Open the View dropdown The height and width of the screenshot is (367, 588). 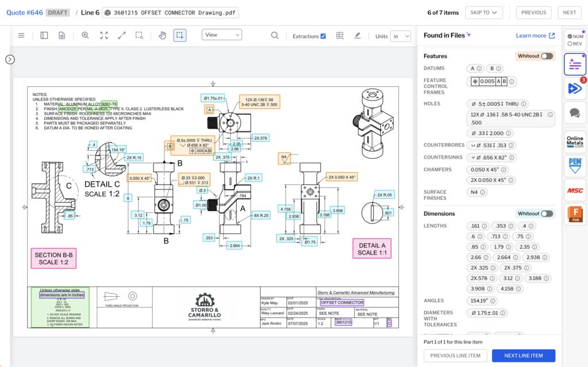pyautogui.click(x=222, y=35)
